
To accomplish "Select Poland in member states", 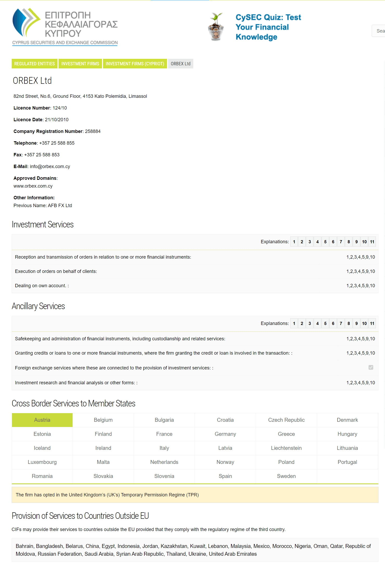I will tap(286, 462).
